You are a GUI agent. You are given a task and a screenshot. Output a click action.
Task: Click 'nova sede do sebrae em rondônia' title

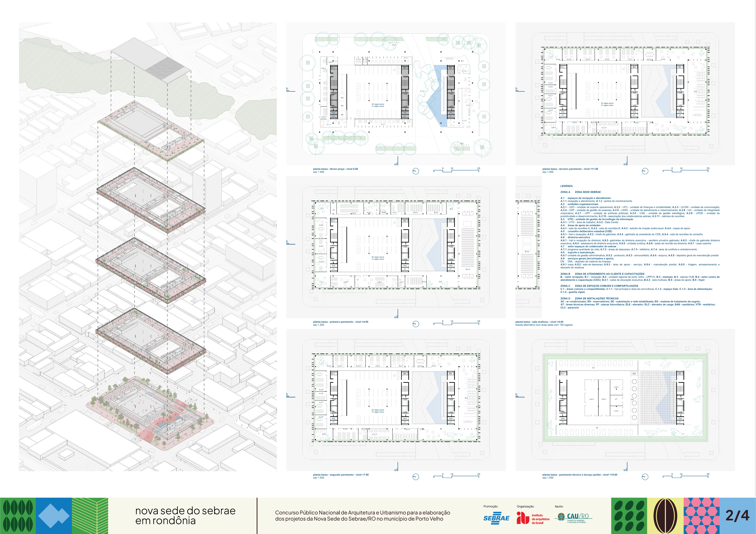pos(185,516)
